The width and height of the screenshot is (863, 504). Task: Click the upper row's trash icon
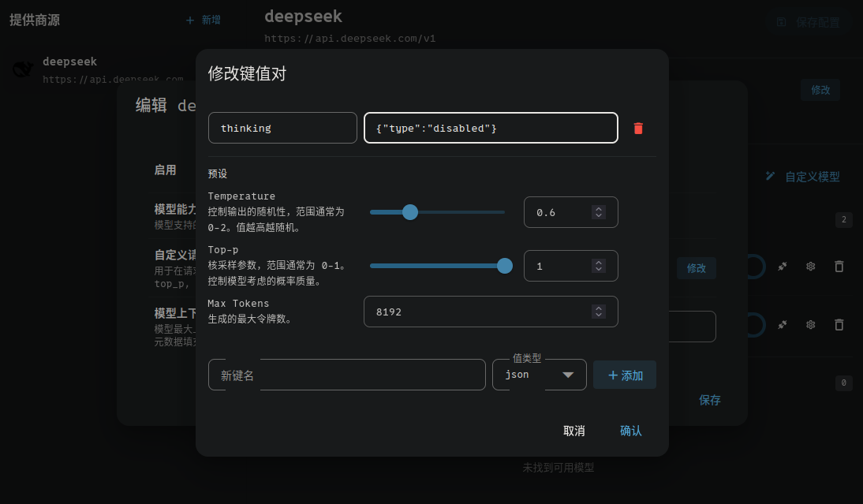point(839,267)
